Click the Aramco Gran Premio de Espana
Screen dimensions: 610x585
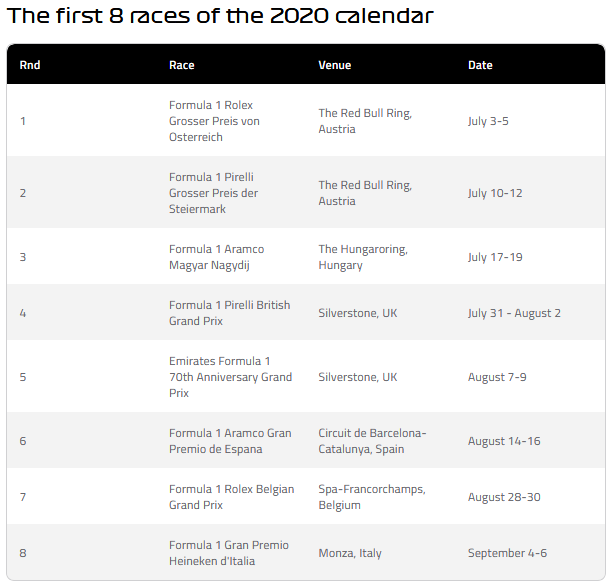click(230, 441)
